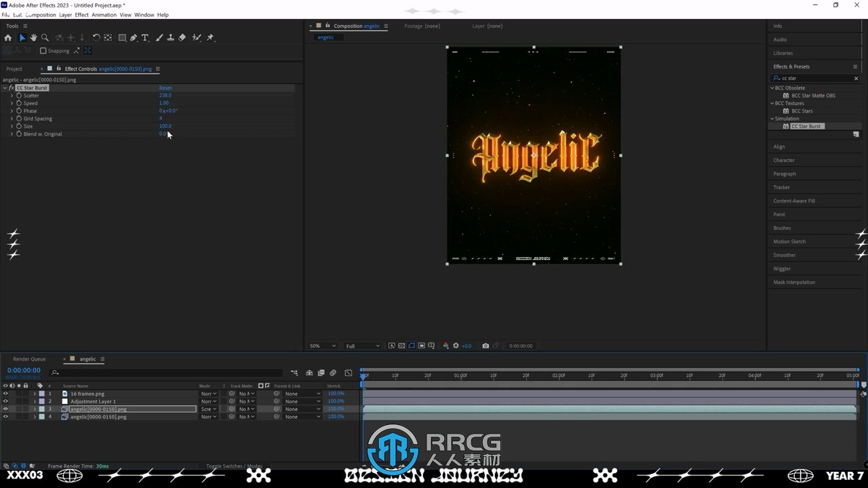
Task: Open the Motion Sketch panel
Action: 789,241
